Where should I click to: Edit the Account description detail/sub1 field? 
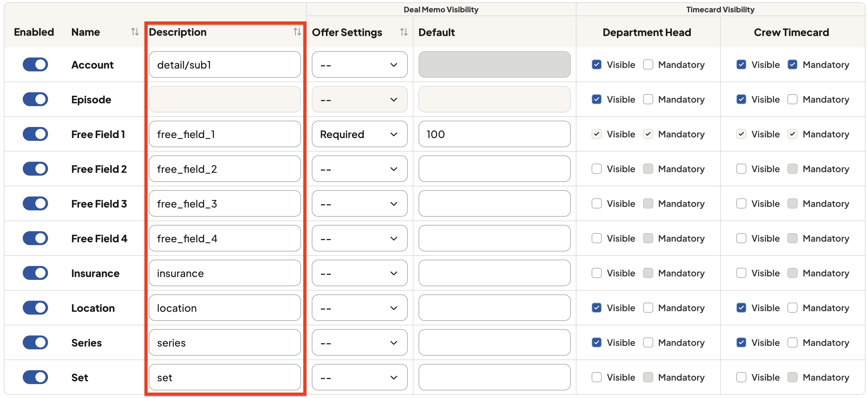(x=225, y=64)
